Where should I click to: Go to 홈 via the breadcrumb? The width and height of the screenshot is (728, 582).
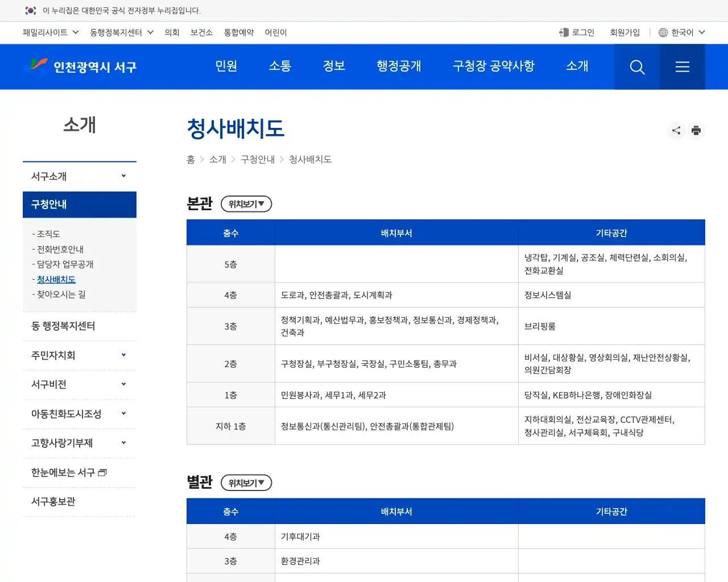tap(191, 160)
